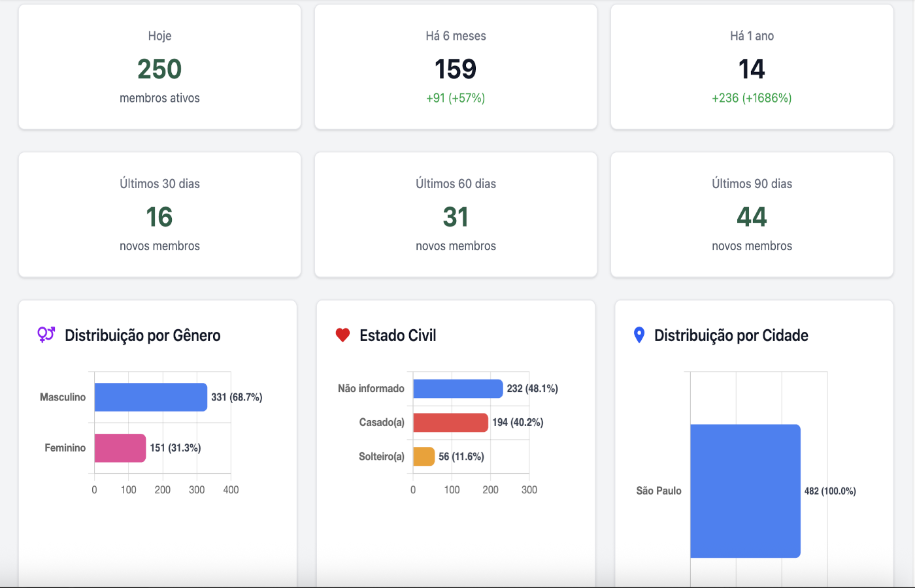Select the Últimos 90 dias card
915x588 pixels.
tap(752, 214)
